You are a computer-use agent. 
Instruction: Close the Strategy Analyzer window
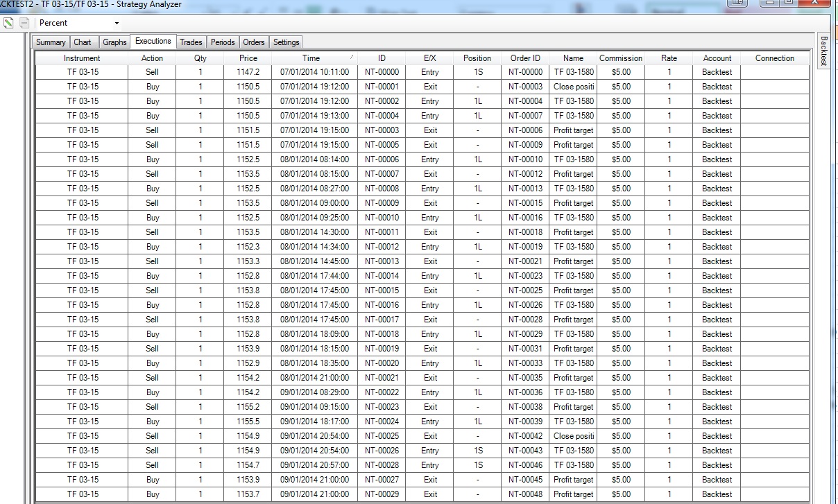(815, 3)
